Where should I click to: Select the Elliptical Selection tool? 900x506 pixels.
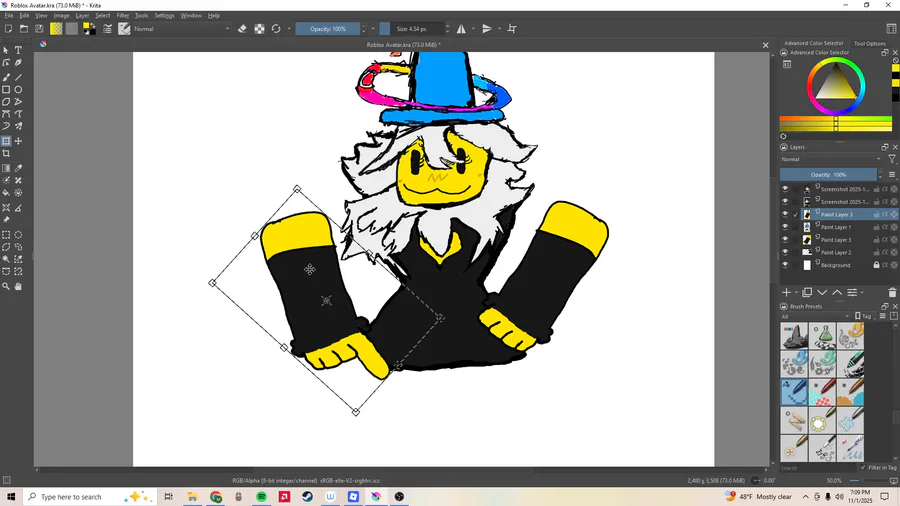tap(18, 235)
